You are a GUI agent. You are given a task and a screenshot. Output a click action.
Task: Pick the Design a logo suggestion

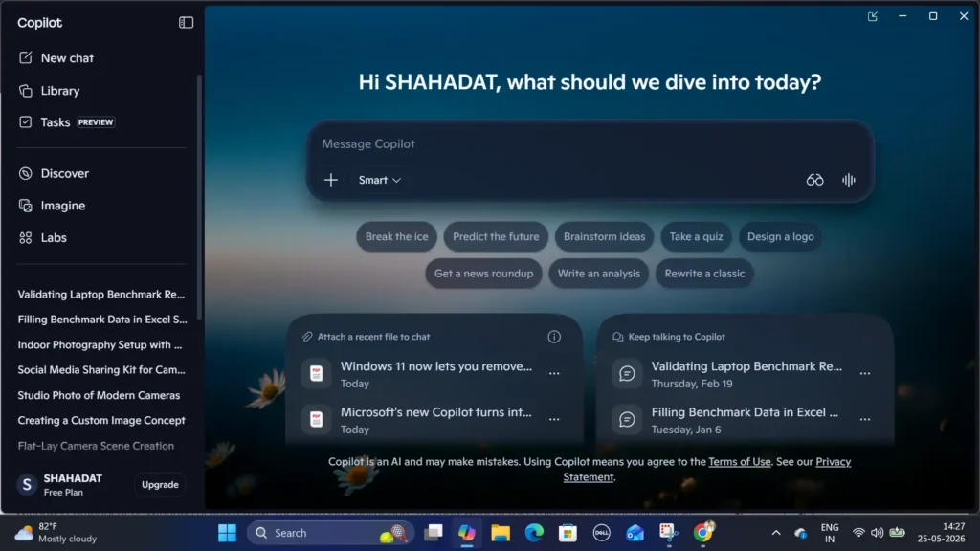click(x=780, y=237)
